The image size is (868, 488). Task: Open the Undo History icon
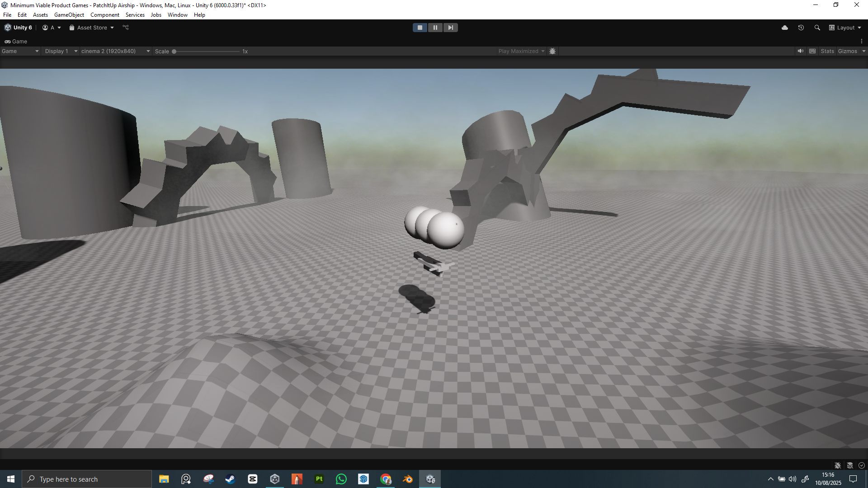pyautogui.click(x=801, y=28)
